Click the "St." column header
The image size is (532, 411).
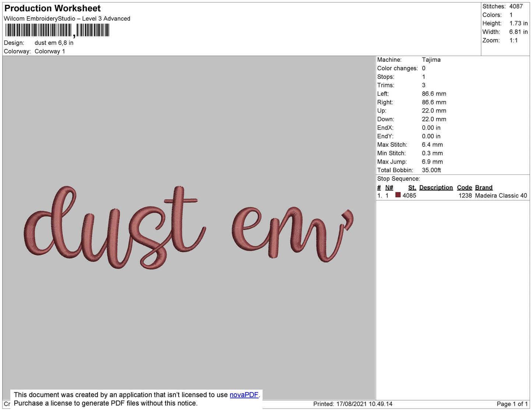point(412,188)
